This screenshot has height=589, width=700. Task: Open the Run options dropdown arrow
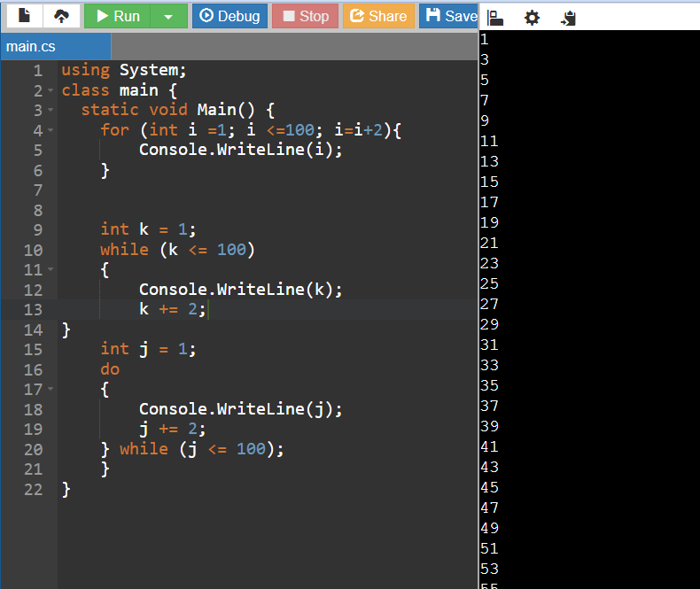[x=168, y=17]
